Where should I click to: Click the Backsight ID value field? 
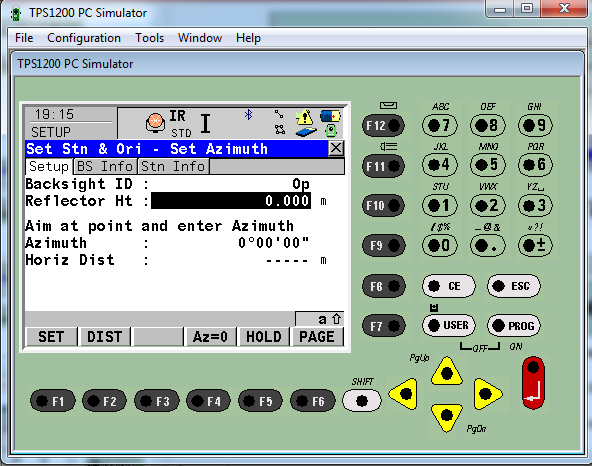(x=231, y=184)
